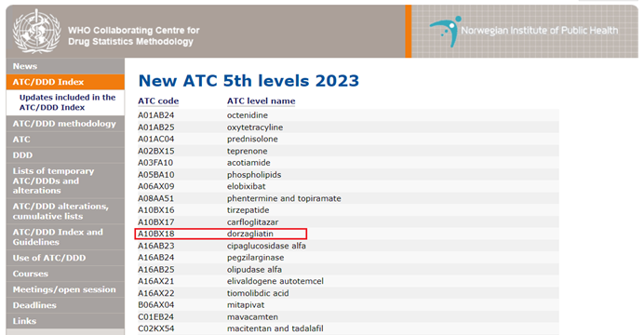The width and height of the screenshot is (644, 335).
Task: Select the name mavacamten
Action: tap(252, 317)
